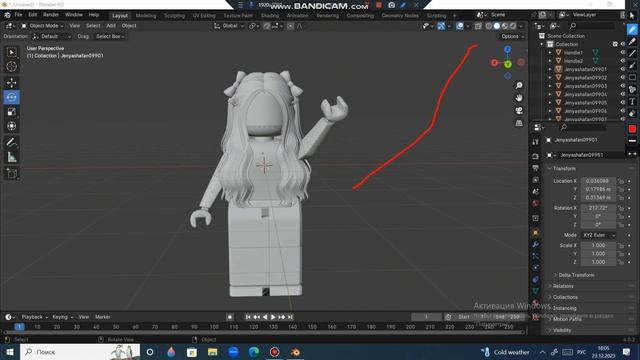Open the File menu
This screenshot has height=360, width=640.
(18, 15)
